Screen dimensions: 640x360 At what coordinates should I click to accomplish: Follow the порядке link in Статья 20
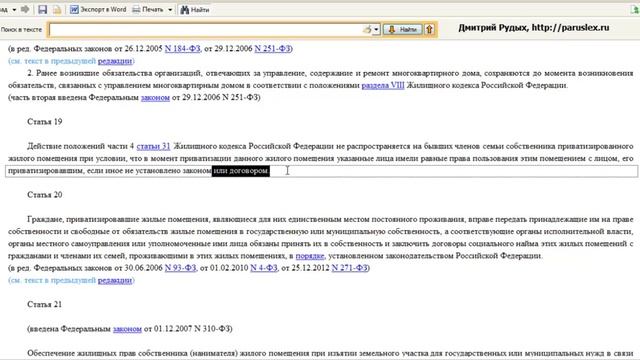(x=310, y=256)
